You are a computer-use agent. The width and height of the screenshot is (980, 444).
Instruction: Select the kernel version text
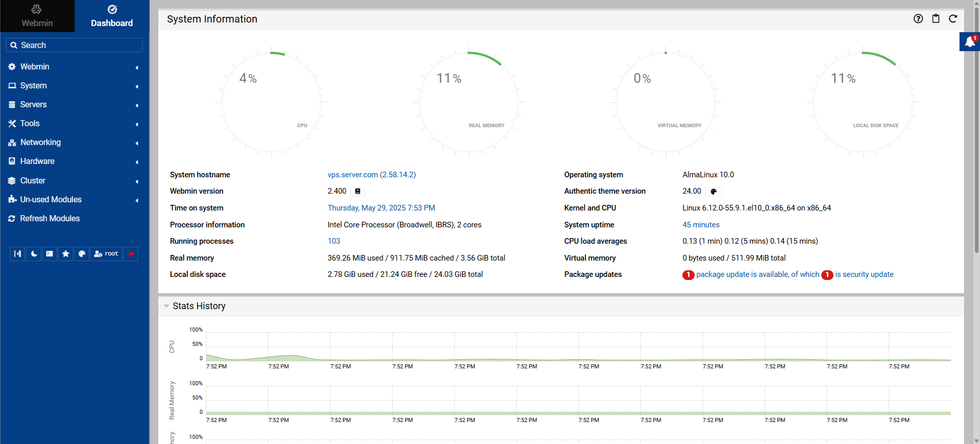(x=756, y=208)
